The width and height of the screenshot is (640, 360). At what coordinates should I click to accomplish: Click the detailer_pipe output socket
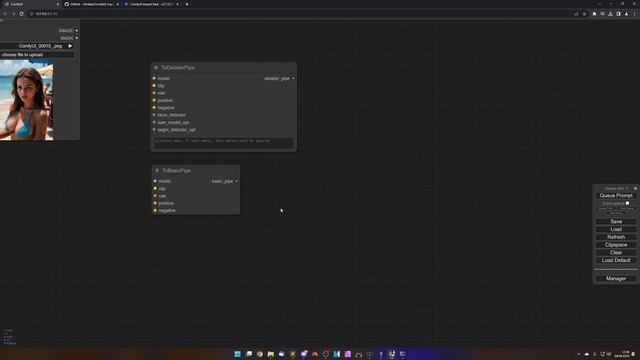293,78
